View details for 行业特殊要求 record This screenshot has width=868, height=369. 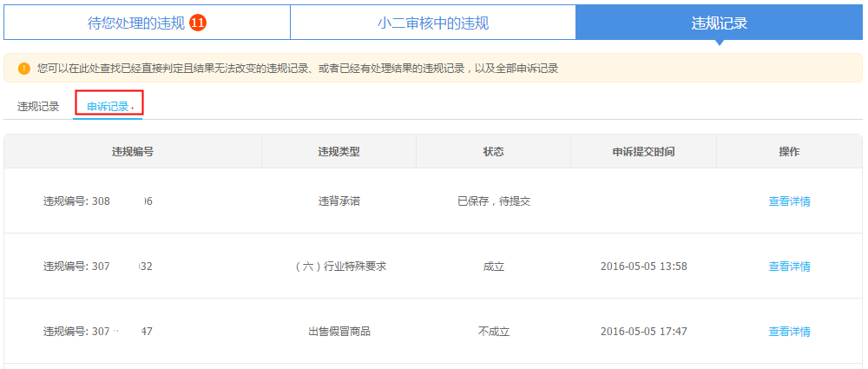tap(789, 267)
